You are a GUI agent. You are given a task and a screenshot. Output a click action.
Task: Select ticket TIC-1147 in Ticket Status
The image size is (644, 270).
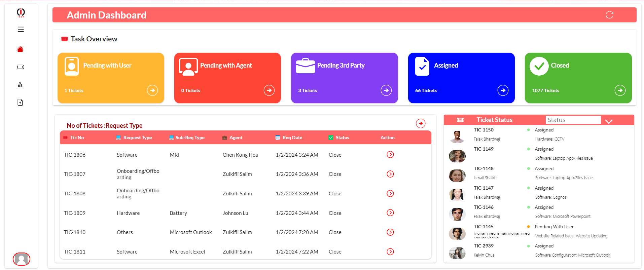(484, 188)
